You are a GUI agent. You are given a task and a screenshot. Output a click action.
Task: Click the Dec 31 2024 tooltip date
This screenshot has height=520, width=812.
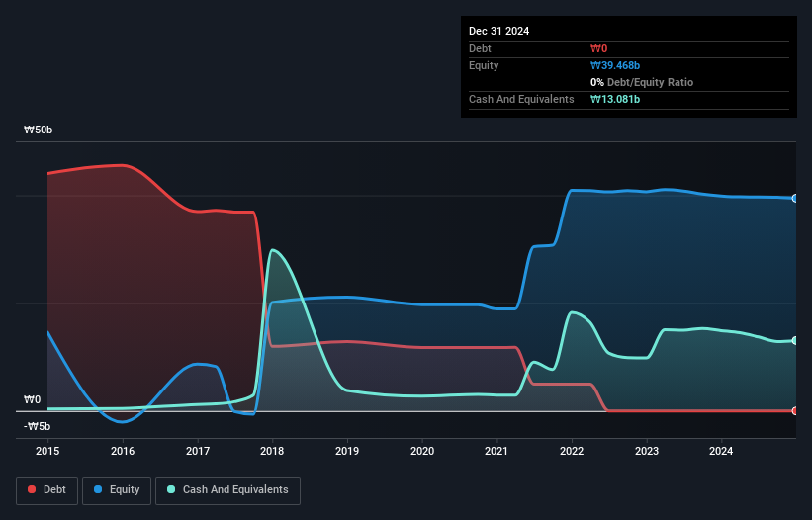(x=498, y=31)
